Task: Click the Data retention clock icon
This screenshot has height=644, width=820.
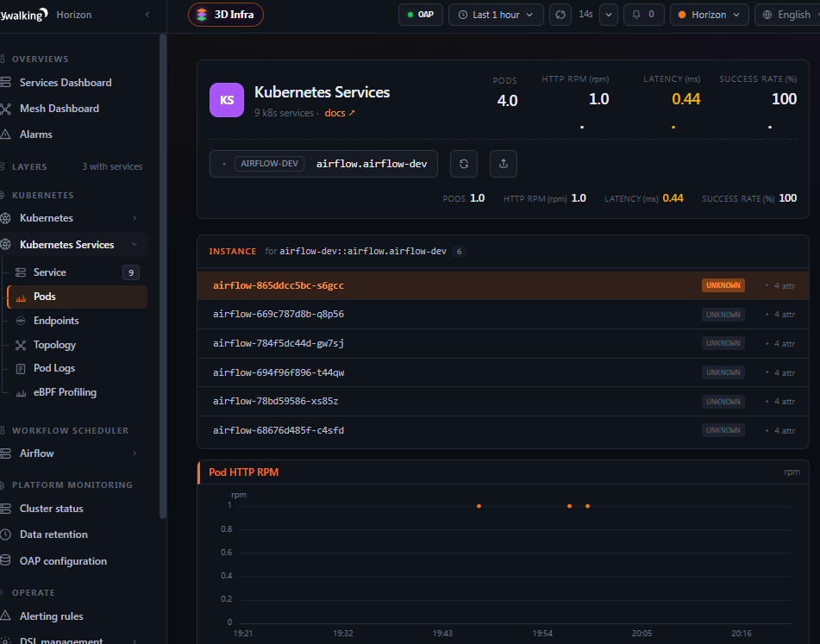Action: click(6, 535)
